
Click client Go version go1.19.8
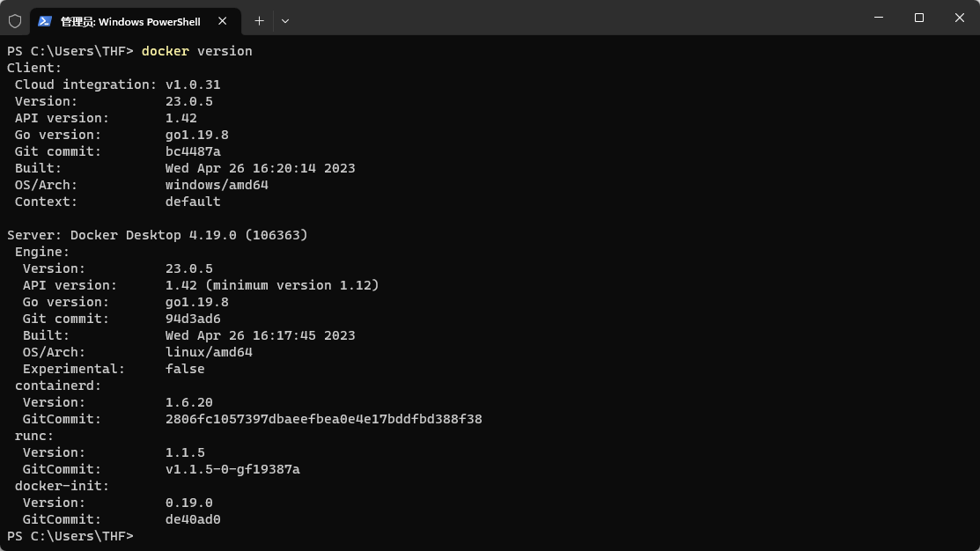[x=197, y=135]
